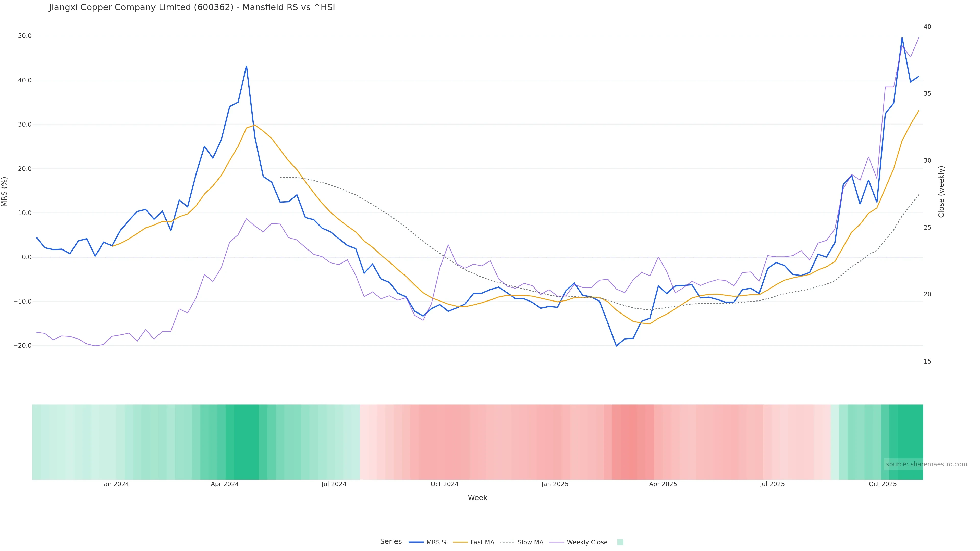Select the Oct 2025 x-axis tick label

[883, 484]
